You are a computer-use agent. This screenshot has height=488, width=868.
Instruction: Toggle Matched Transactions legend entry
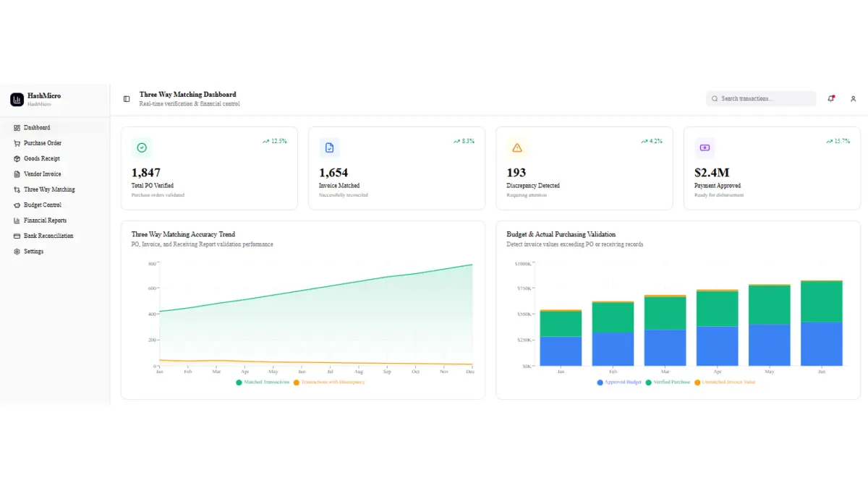pos(265,382)
